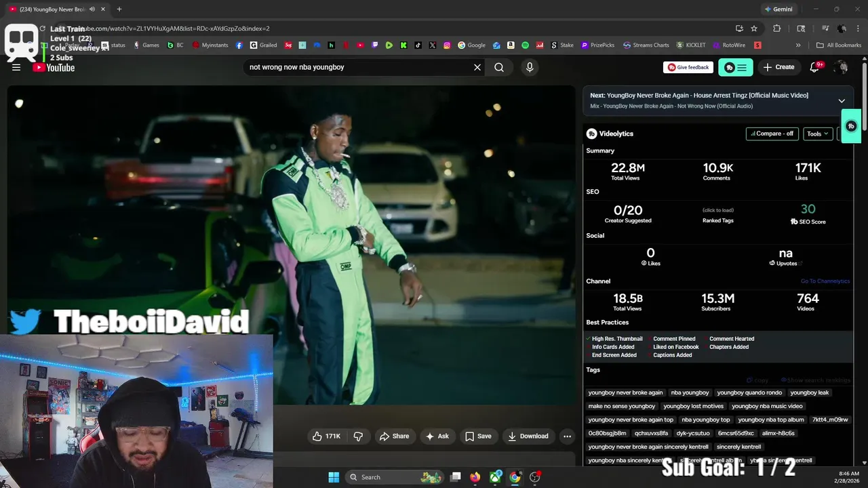Open the Google bookmark
Viewport: 868px width, 488px height.
coord(471,45)
